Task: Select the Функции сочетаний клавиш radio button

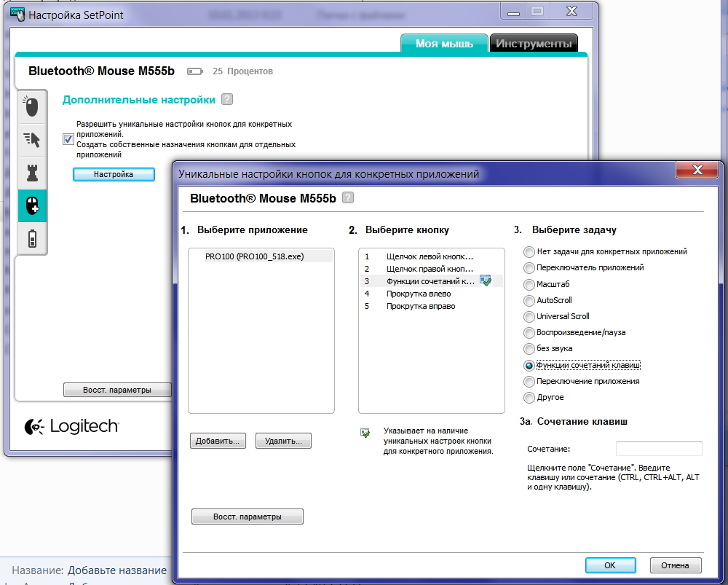Action: (x=529, y=366)
